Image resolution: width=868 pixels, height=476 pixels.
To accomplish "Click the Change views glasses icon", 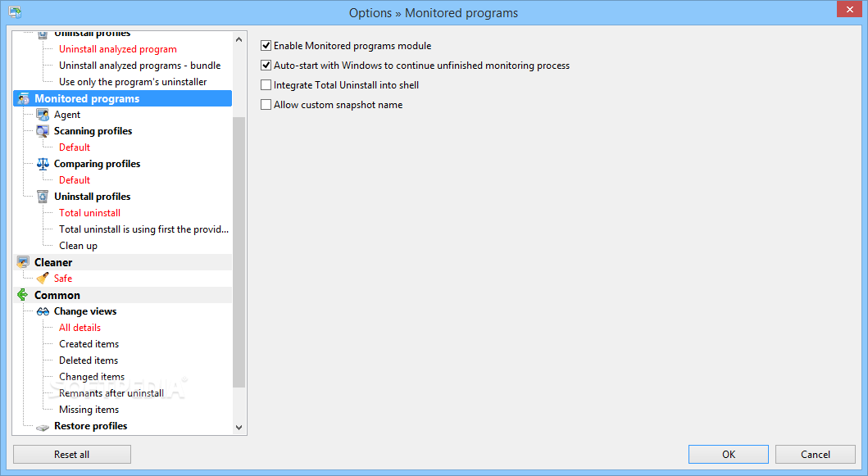I will [43, 311].
